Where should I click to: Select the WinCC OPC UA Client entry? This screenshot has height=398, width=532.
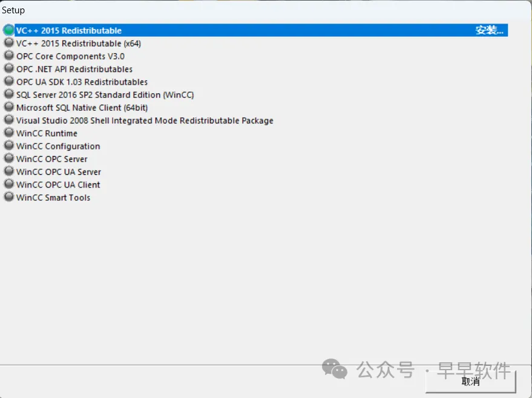tap(58, 184)
